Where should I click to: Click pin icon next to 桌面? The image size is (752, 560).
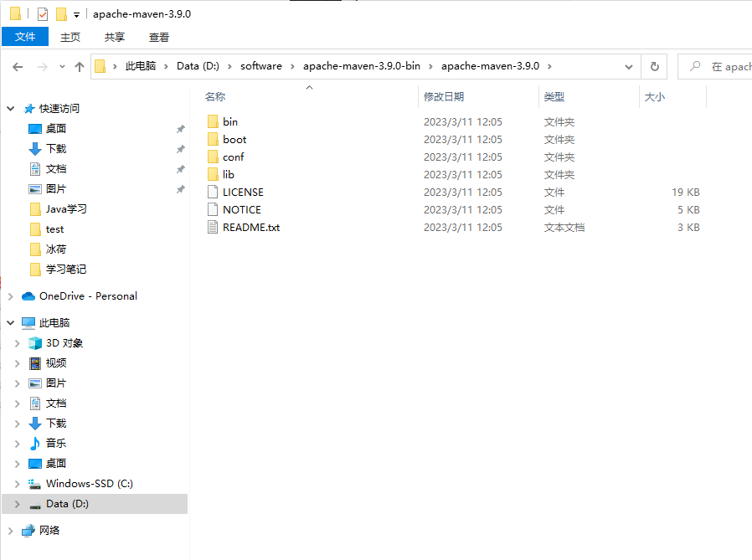pos(181,129)
